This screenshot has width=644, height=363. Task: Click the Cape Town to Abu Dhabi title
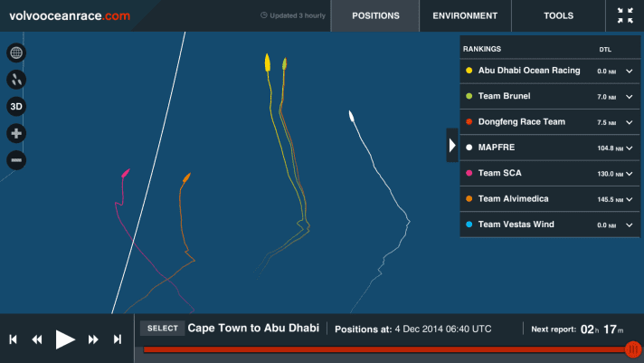tap(253, 328)
